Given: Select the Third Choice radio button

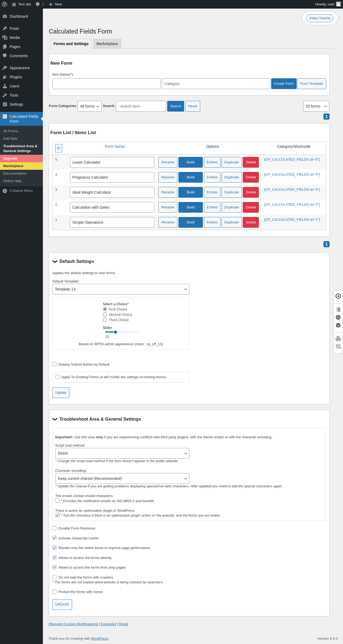Looking at the screenshot, I should [x=105, y=320].
